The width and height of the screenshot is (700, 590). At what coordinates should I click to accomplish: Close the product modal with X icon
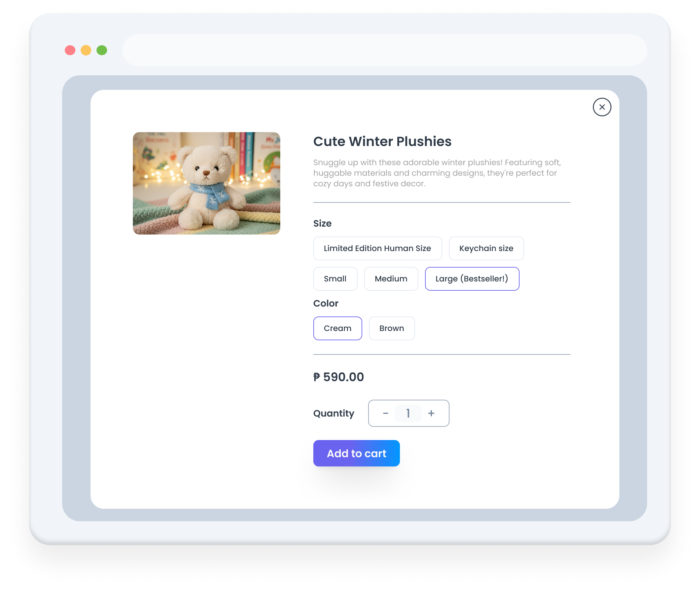click(602, 107)
